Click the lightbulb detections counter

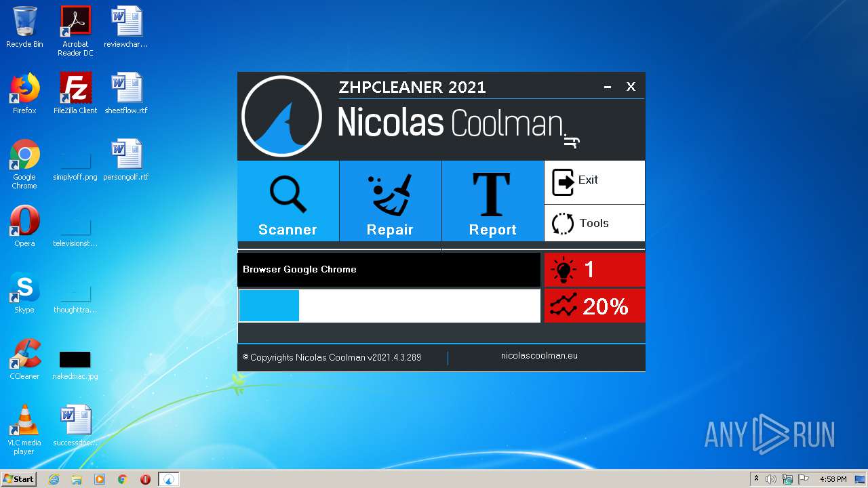(595, 270)
